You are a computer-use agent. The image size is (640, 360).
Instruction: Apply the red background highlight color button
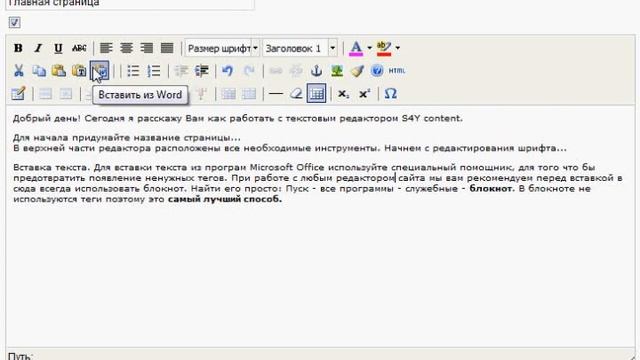pos(384,48)
